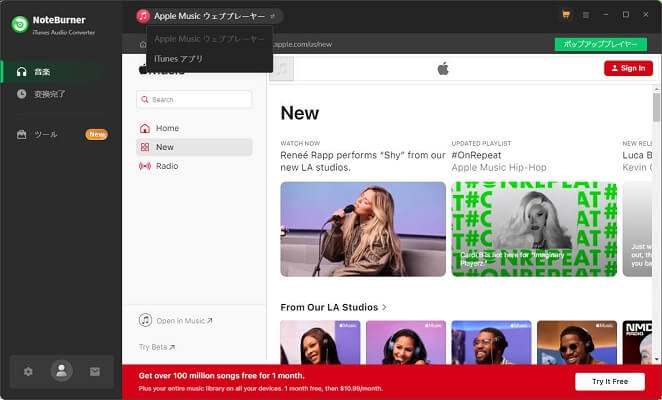Click the Apple logo in page header

pyautogui.click(x=443, y=68)
